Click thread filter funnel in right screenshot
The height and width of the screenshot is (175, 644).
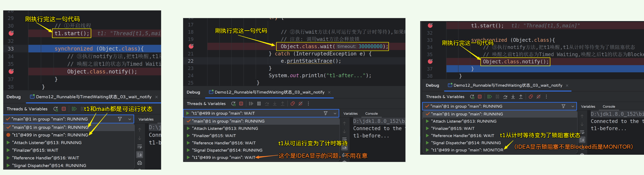563,106
